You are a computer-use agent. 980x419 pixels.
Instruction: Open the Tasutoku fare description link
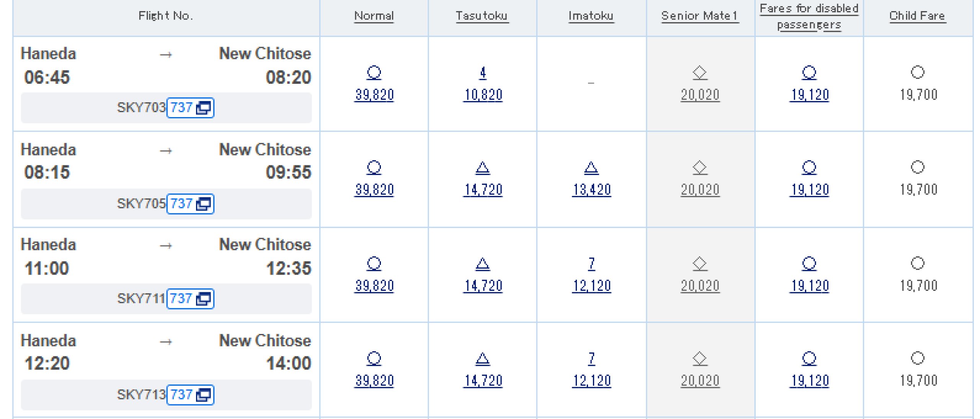click(x=482, y=16)
